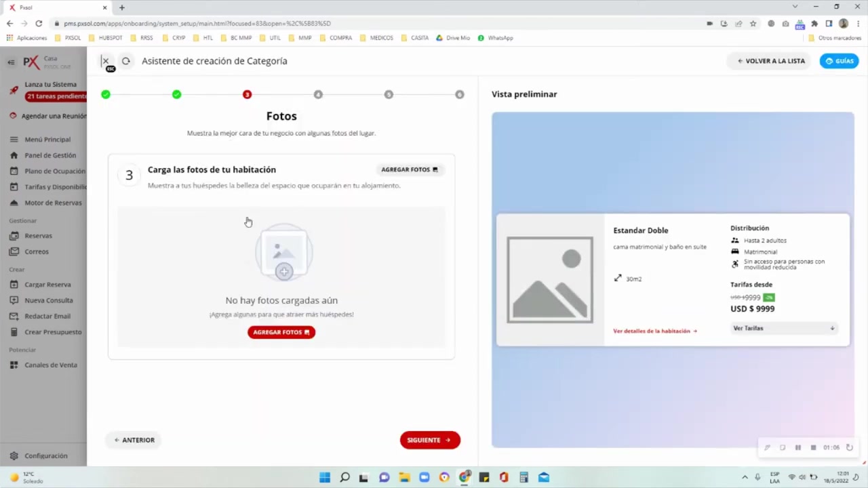This screenshot has width=868, height=488.
Task: Select completed first step green checkmark
Action: coord(106,94)
